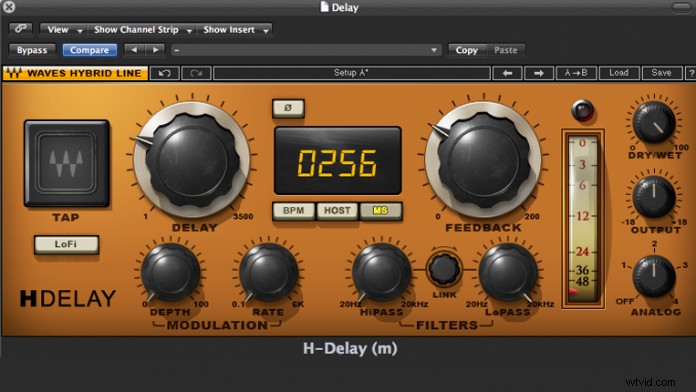Click the Delay window title
Screen dimensions: 696x392
(340, 7)
